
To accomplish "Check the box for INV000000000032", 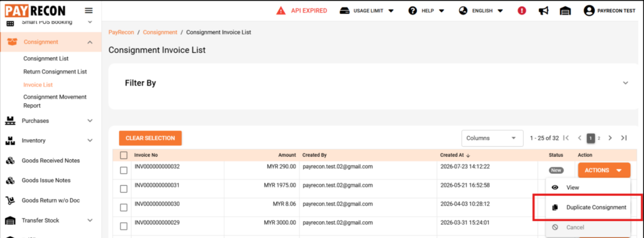I will point(124,170).
